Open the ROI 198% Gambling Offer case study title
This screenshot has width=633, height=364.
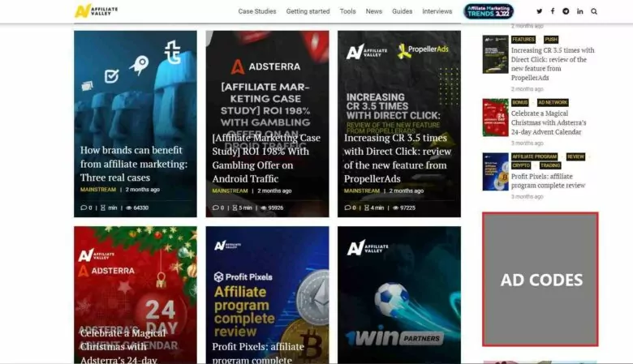click(266, 158)
